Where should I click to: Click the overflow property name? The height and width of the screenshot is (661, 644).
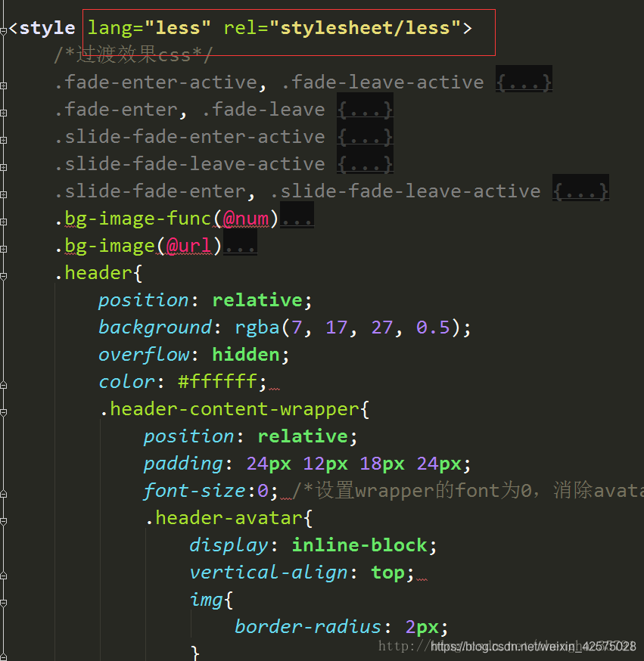(144, 355)
